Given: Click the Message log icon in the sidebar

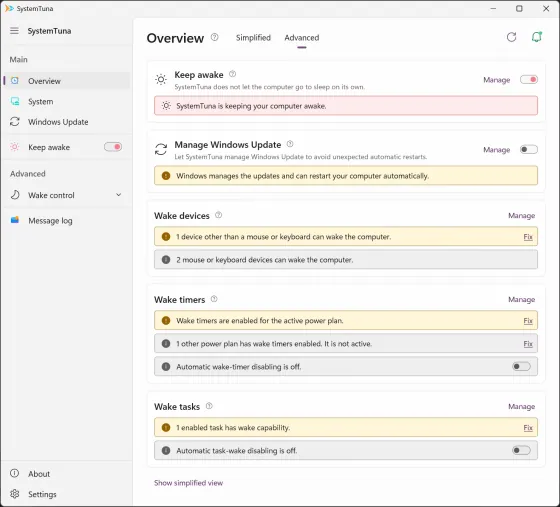Looking at the screenshot, I should pyautogui.click(x=15, y=220).
